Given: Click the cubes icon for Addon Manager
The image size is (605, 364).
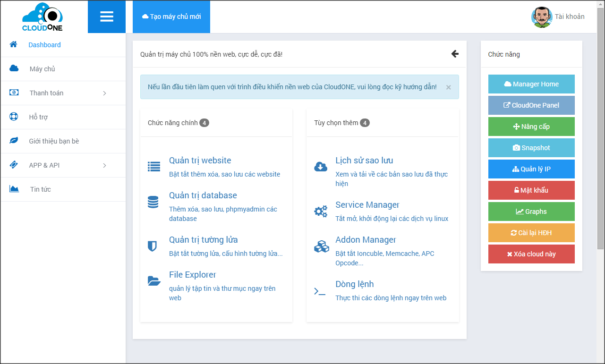Looking at the screenshot, I should [x=321, y=246].
